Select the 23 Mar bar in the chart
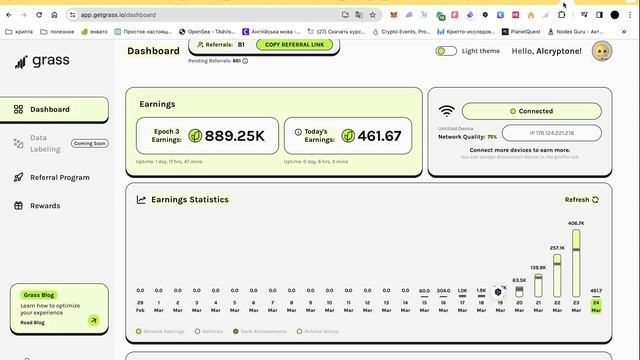 click(x=576, y=263)
